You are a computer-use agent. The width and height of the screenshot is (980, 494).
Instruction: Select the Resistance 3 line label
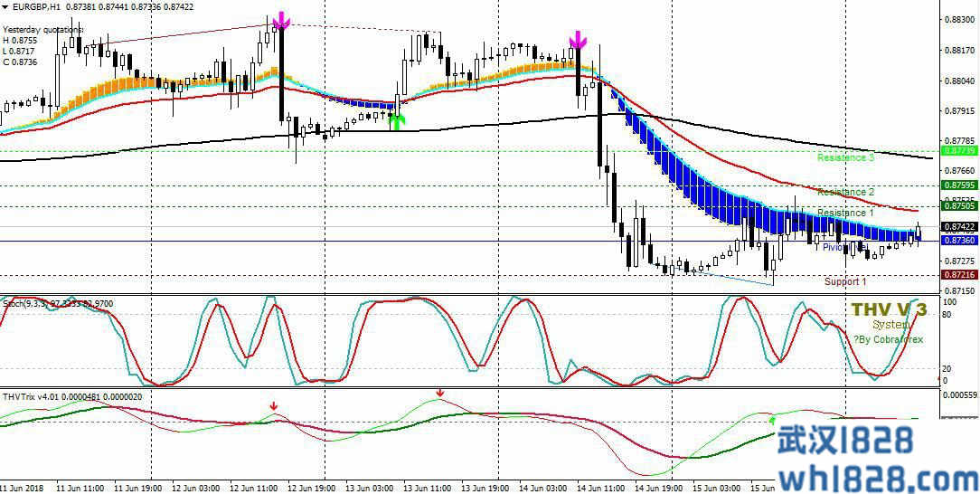coord(845,157)
